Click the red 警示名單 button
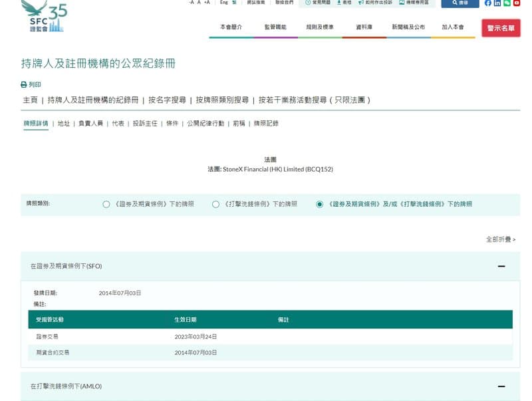 point(501,28)
